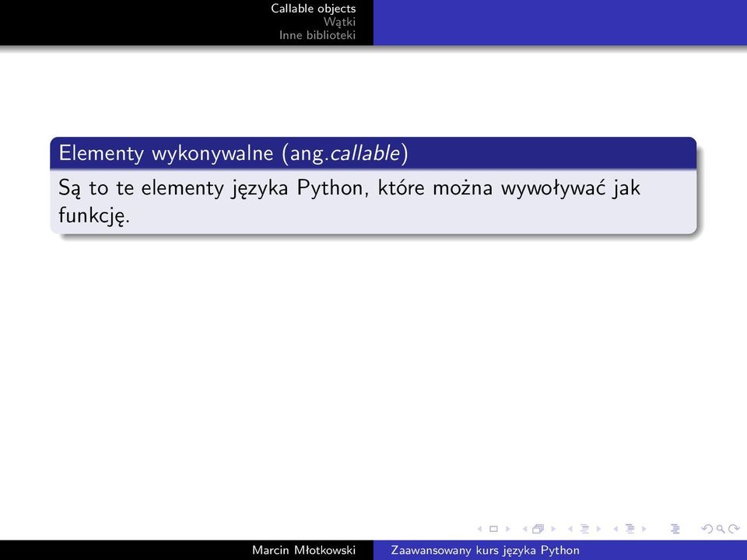
Task: Click the presentation outline icon
Action: 675,529
